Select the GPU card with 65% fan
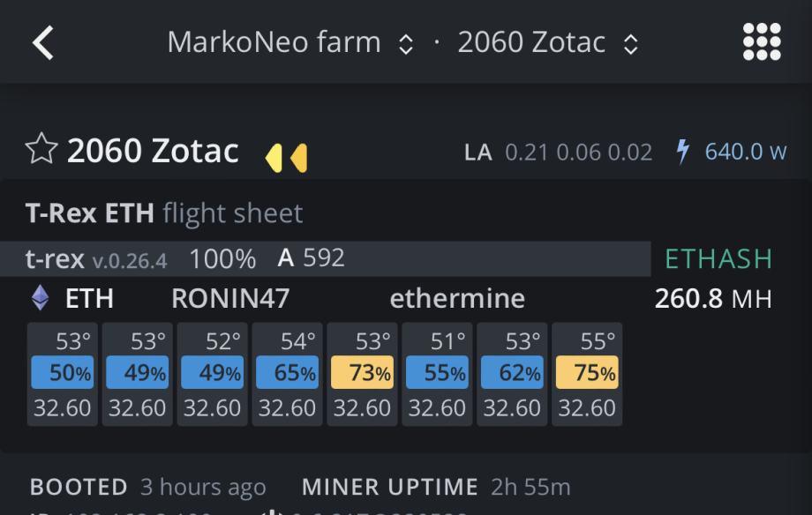The image size is (812, 515). tap(287, 374)
